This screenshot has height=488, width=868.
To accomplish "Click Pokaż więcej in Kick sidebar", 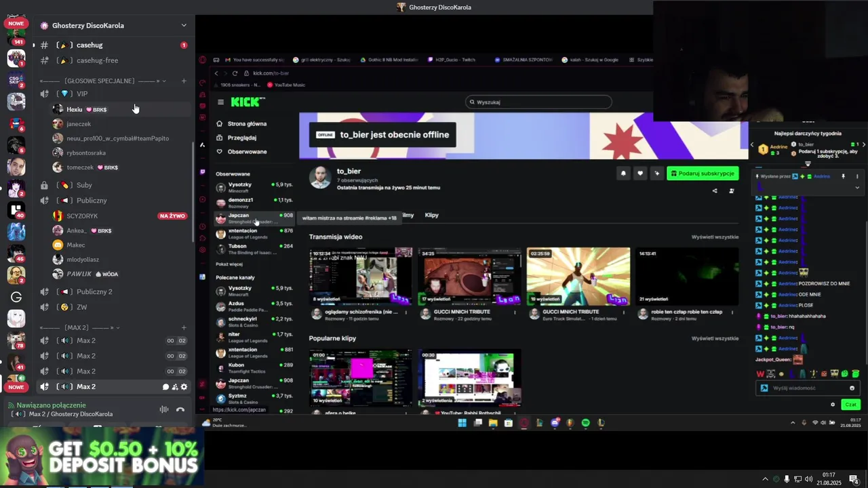I will pyautogui.click(x=229, y=264).
